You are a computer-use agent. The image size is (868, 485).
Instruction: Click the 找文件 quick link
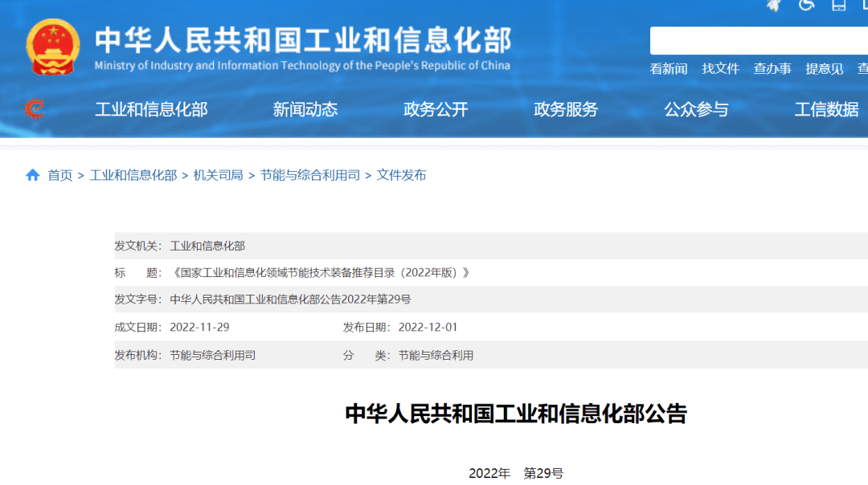coord(720,69)
